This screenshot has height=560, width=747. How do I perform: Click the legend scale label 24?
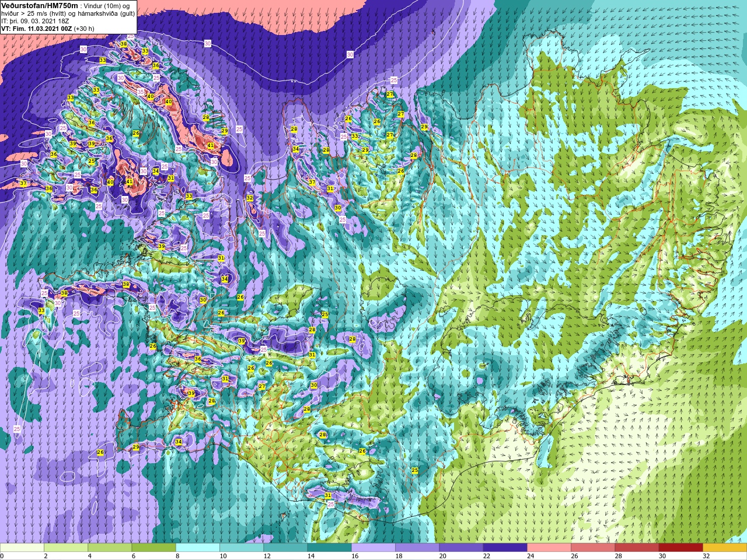click(530, 556)
